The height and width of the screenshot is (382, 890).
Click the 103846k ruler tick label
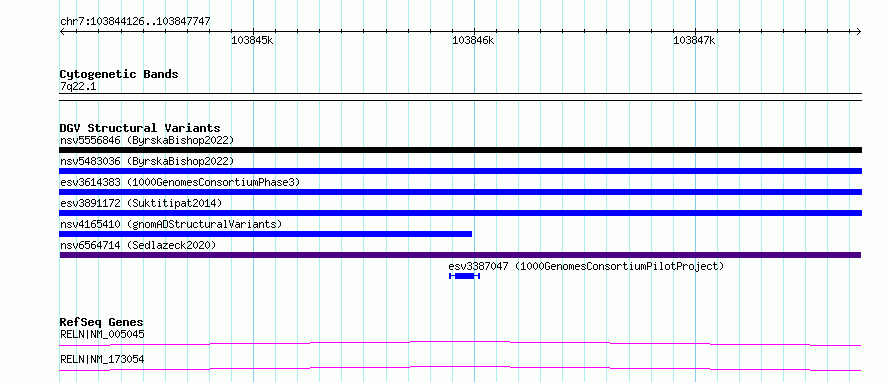[x=473, y=40]
